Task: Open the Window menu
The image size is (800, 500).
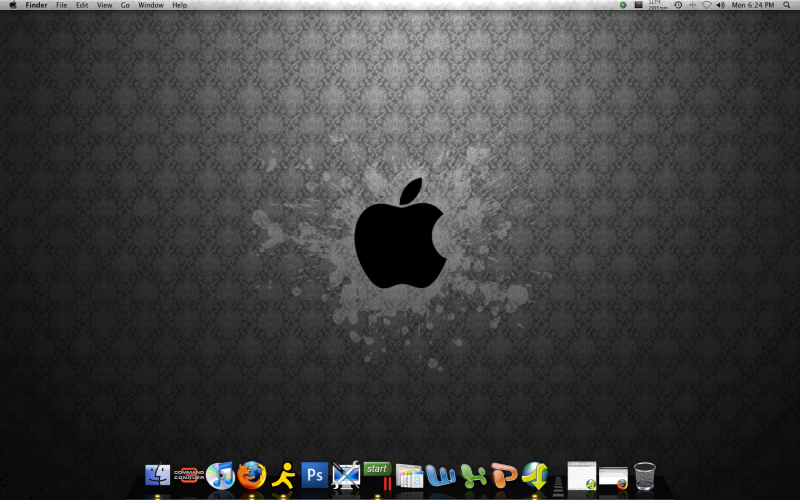Action: [151, 5]
